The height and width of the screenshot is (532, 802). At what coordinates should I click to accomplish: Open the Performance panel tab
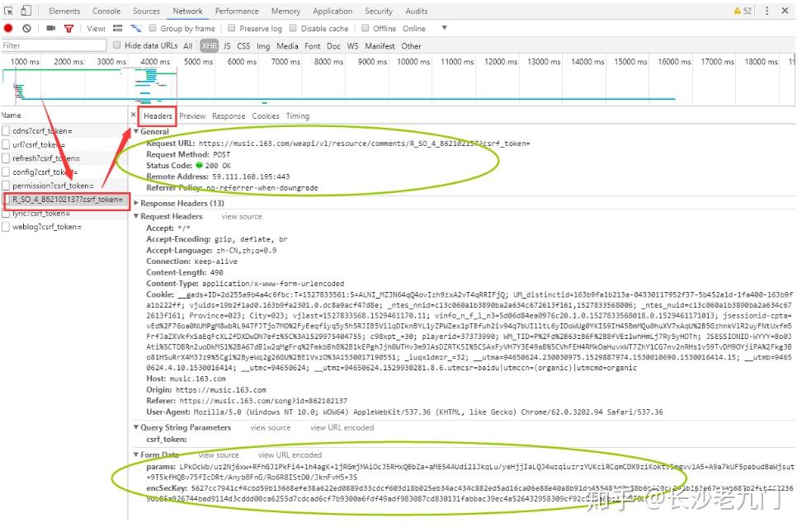pyautogui.click(x=237, y=11)
